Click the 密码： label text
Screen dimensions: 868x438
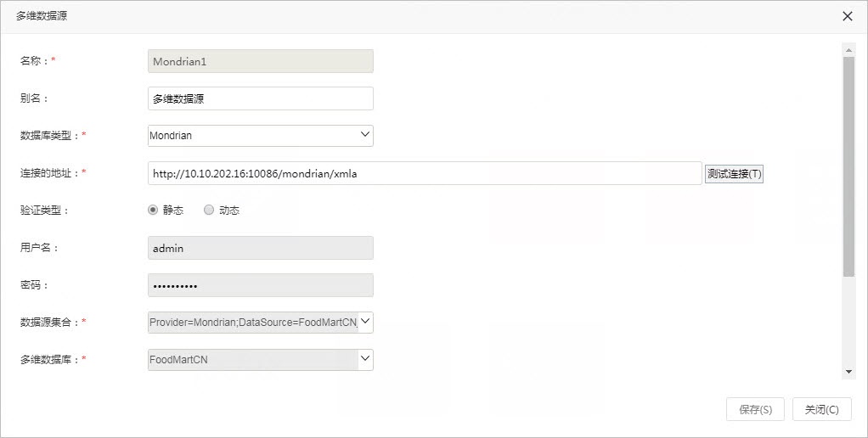point(34,285)
